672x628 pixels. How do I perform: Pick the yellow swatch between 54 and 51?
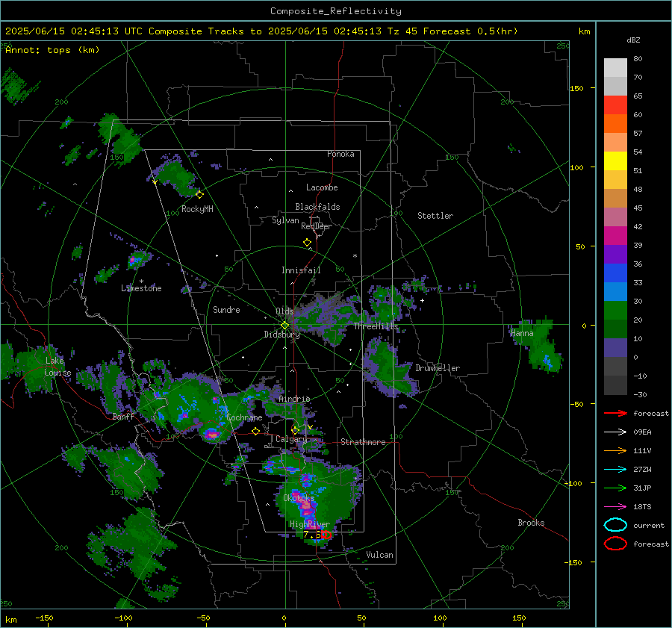(615, 161)
